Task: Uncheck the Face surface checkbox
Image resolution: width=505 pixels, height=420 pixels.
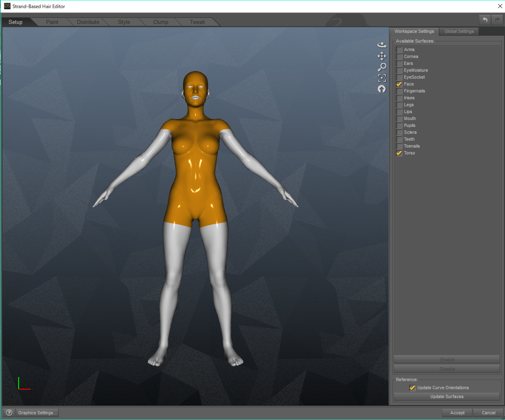Action: tap(399, 84)
